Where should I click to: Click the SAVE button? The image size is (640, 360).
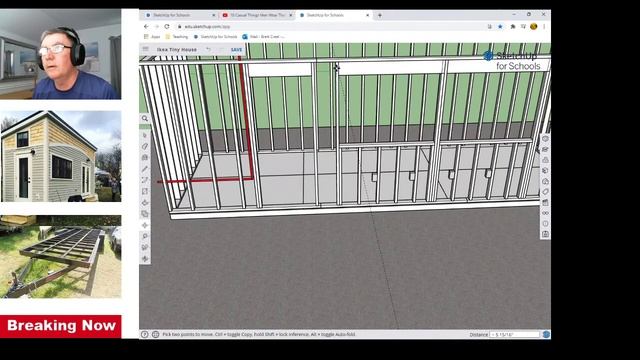236,50
